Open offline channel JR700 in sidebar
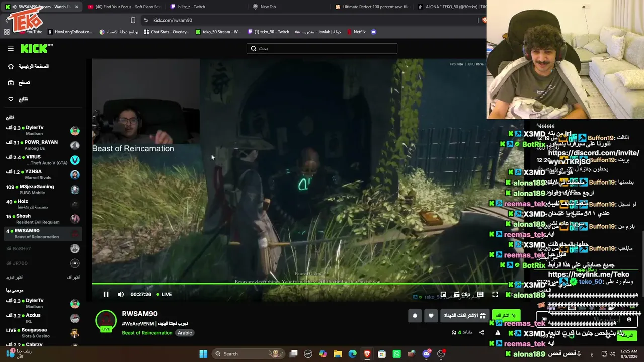 [43, 263]
